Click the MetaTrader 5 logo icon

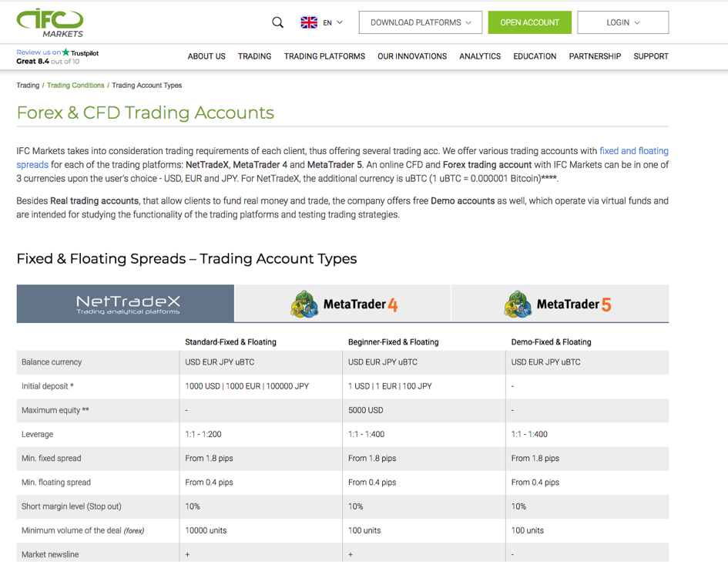518,305
